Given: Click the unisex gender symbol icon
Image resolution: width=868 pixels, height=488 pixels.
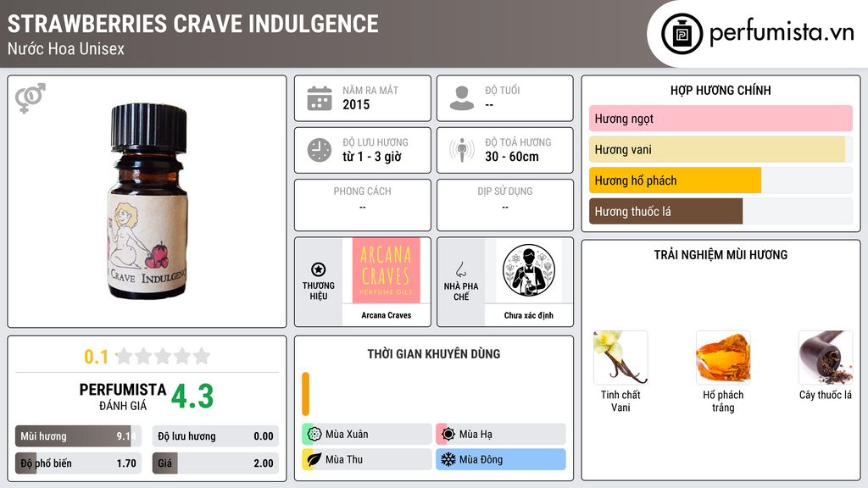Looking at the screenshot, I should 30,98.
